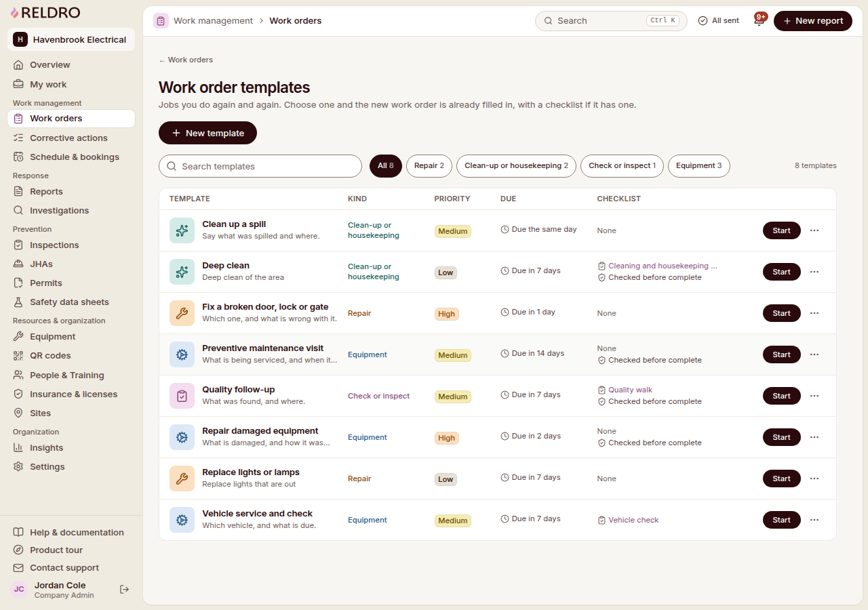Navigate to QR codes

[x=71, y=355]
